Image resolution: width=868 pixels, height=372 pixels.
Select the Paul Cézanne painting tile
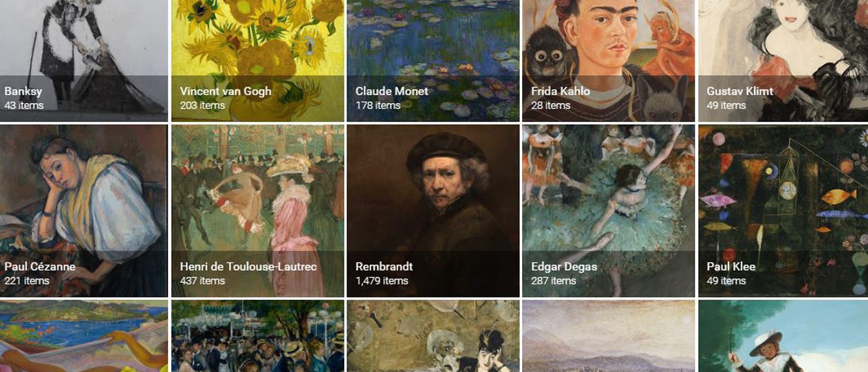(x=84, y=211)
